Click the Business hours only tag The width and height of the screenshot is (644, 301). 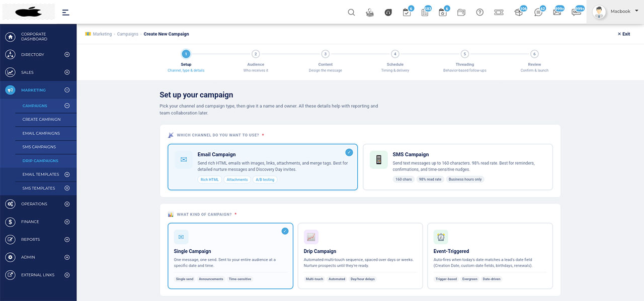(x=465, y=179)
